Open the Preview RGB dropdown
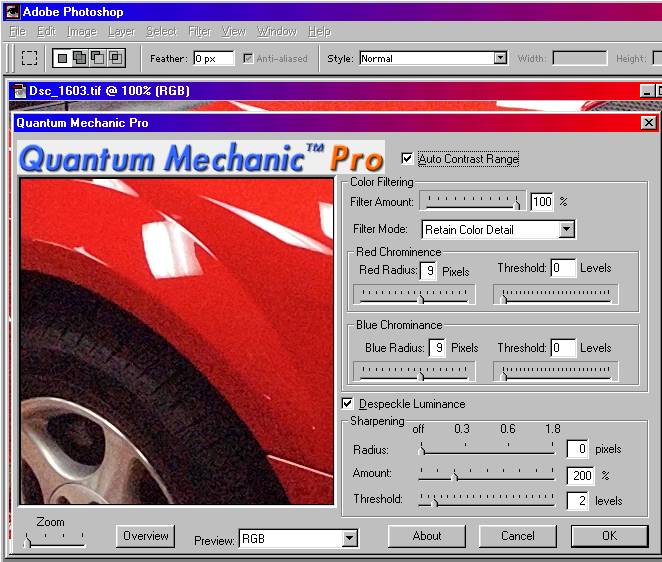This screenshot has width=662, height=562. coord(350,538)
